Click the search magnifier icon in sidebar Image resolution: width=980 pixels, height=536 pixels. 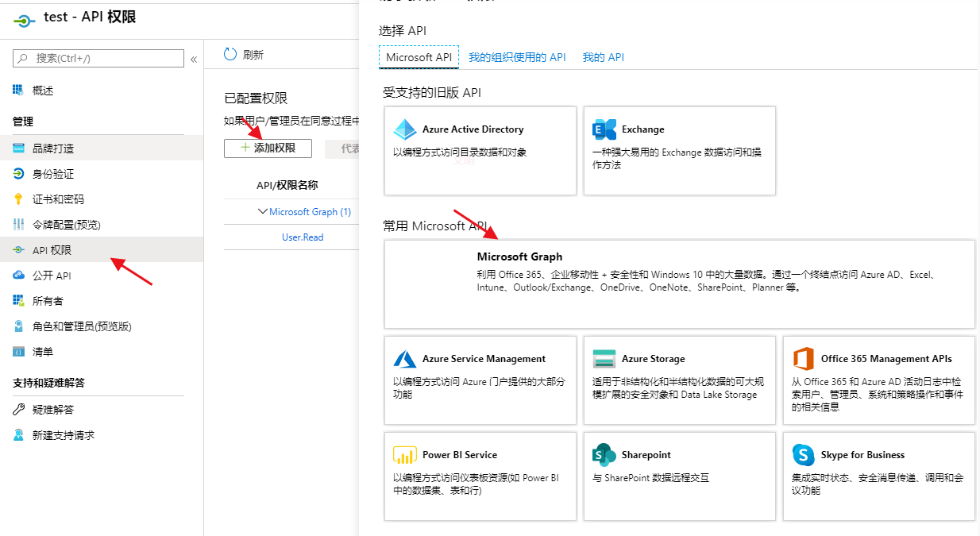pyautogui.click(x=22, y=58)
